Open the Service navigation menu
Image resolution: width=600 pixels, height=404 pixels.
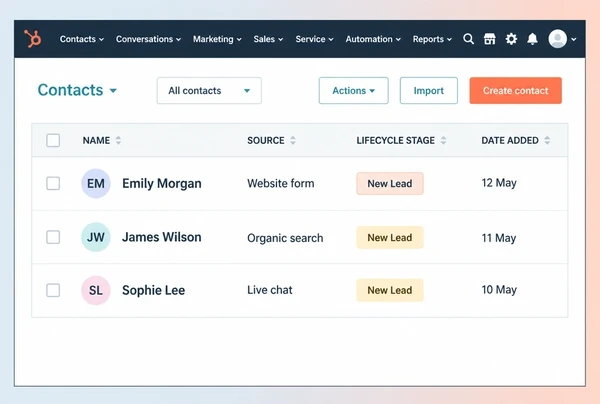[x=314, y=39]
